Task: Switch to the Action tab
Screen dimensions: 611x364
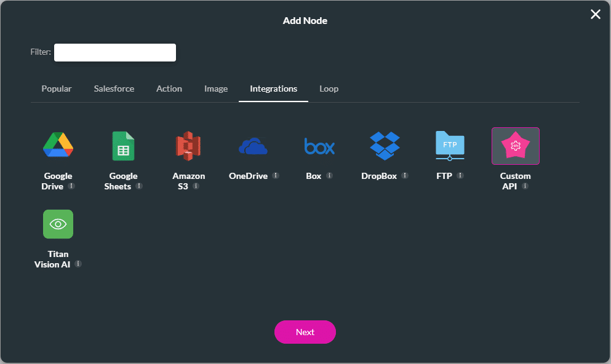Action: [x=169, y=89]
